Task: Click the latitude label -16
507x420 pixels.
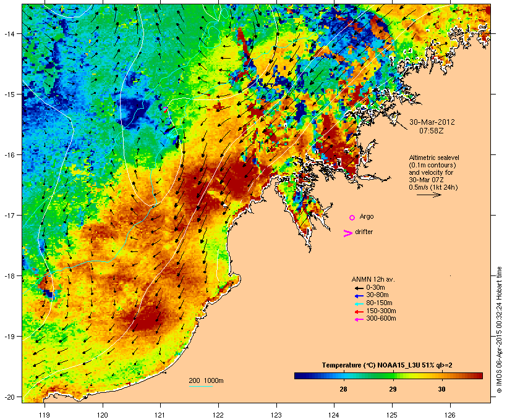Action: [x=9, y=155]
